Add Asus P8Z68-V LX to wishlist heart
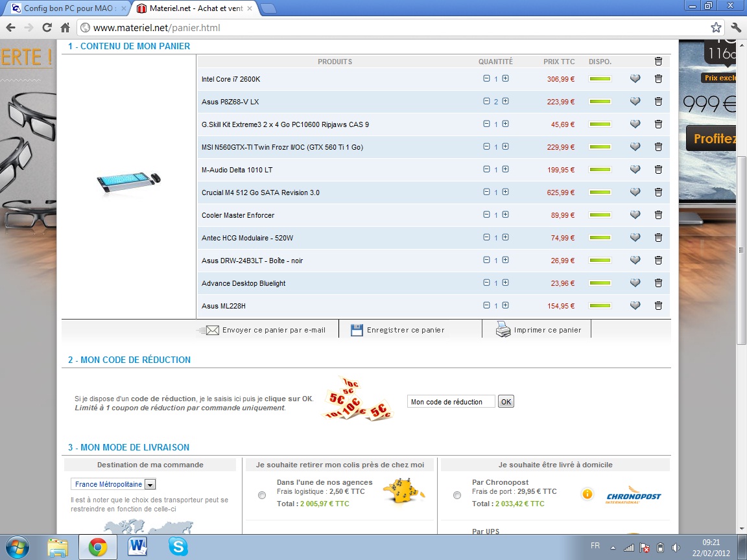The image size is (747, 560). (635, 102)
